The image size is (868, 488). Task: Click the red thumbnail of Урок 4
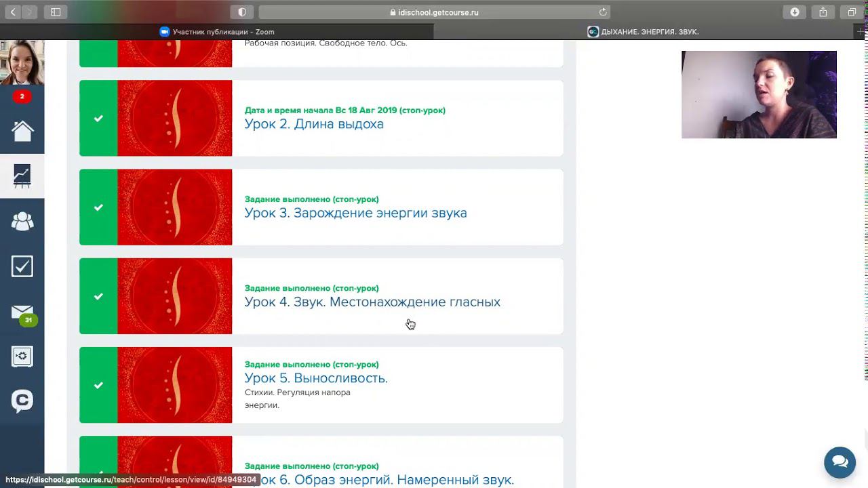175,296
